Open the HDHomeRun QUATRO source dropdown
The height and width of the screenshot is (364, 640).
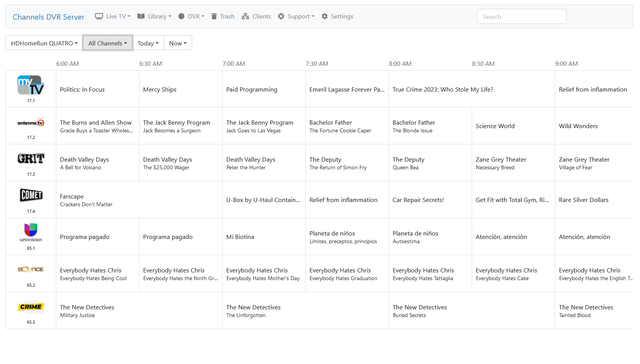click(x=44, y=43)
